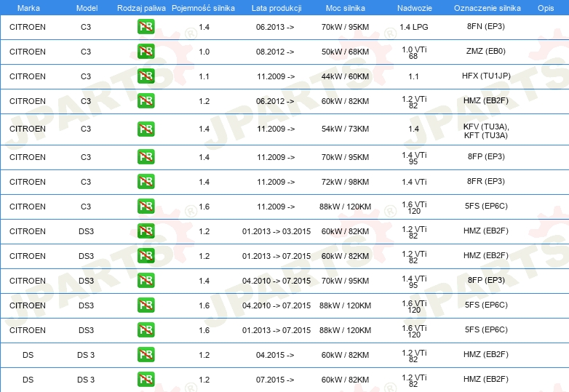The width and height of the screenshot is (569, 392).
Task: Click the 08.2012 -> production date
Action: pyautogui.click(x=275, y=52)
